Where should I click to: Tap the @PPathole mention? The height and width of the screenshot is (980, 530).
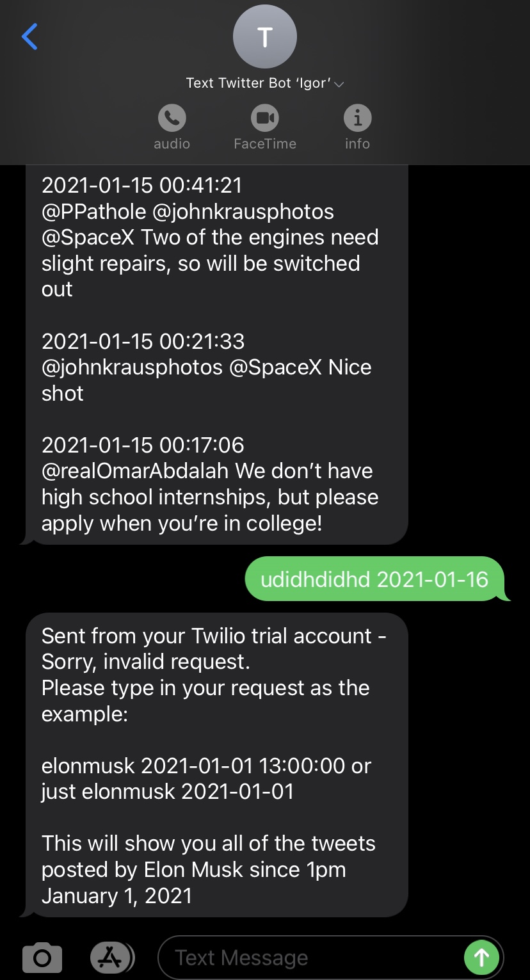click(x=95, y=211)
